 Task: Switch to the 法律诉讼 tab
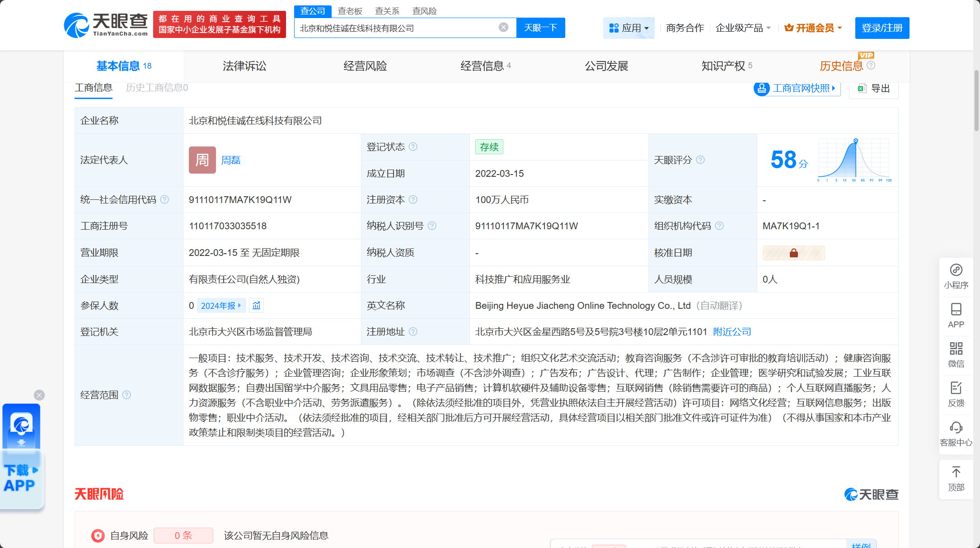pyautogui.click(x=244, y=66)
